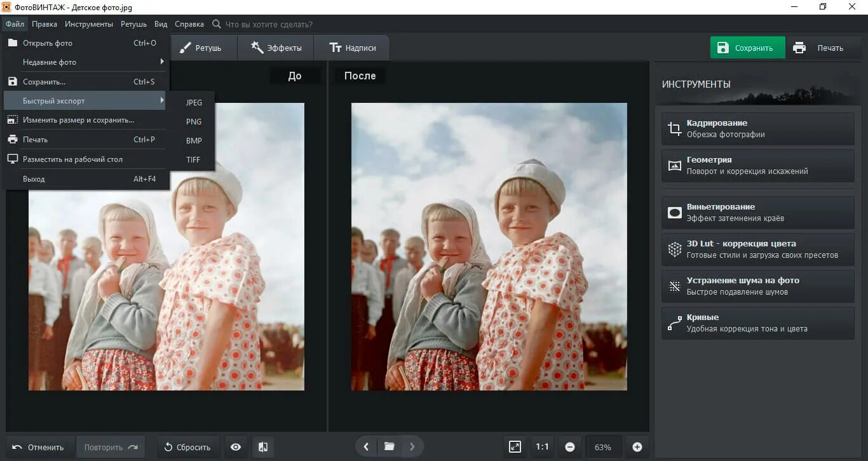868x461 pixels.
Task: Increase zoom with the plus button
Action: (637, 447)
